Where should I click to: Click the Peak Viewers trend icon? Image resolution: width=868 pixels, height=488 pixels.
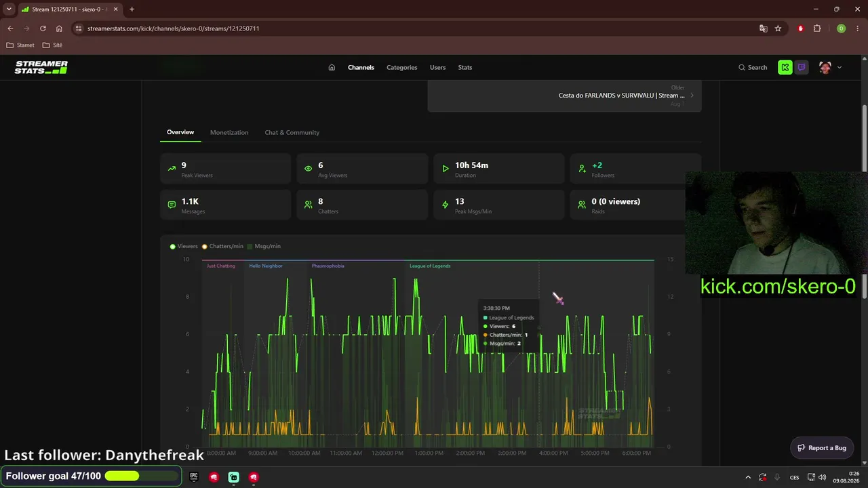click(172, 169)
